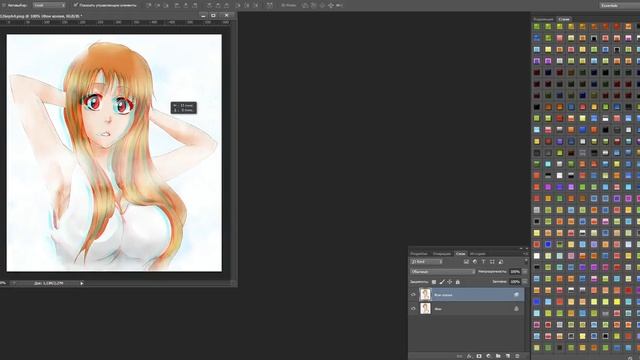Click the create new group folder icon
The image size is (640, 360).
point(498,356)
